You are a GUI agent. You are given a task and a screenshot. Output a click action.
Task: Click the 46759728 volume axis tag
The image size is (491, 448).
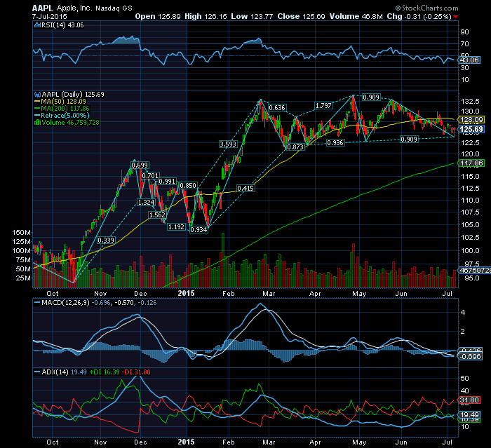pyautogui.click(x=475, y=270)
